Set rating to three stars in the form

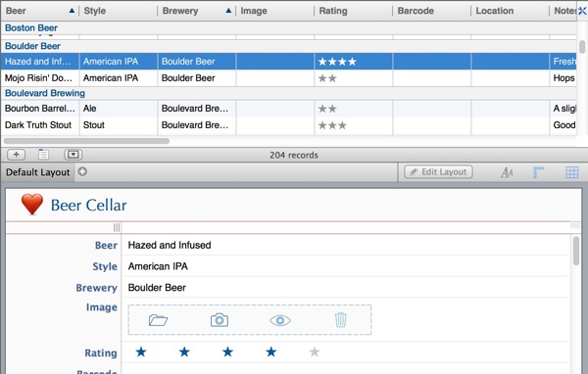(x=227, y=351)
